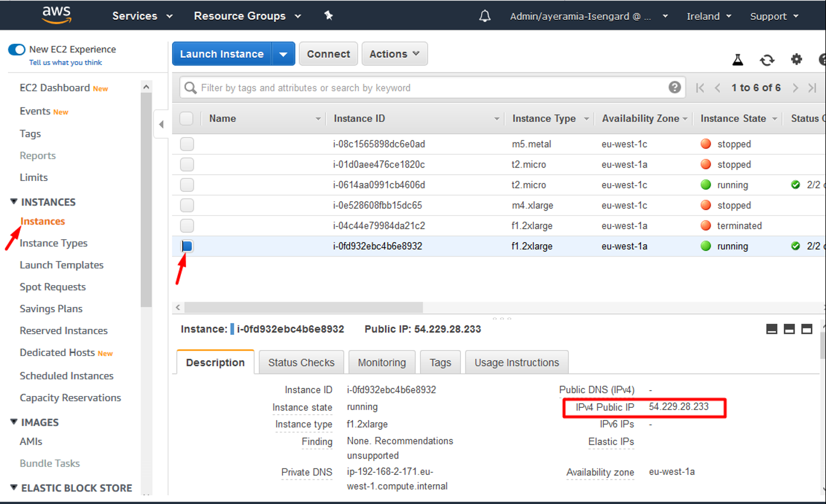Click the 54.229.28.233 IPv4 Public IP value
Image resolution: width=826 pixels, height=504 pixels.
tap(679, 407)
